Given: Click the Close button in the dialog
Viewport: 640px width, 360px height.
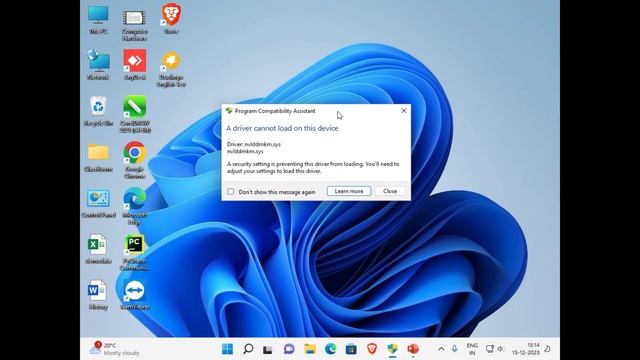Looking at the screenshot, I should click(390, 191).
